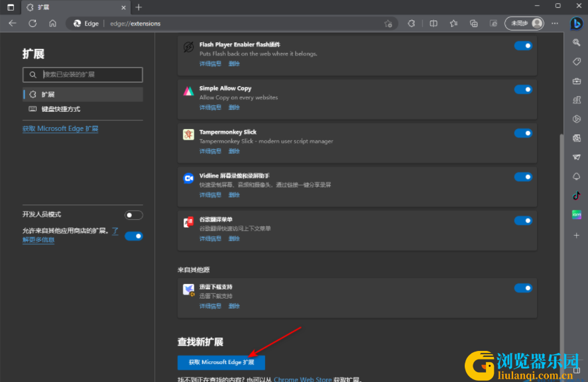
Task: Click 删除 for 谷歌翻译菜单
Action: point(234,238)
